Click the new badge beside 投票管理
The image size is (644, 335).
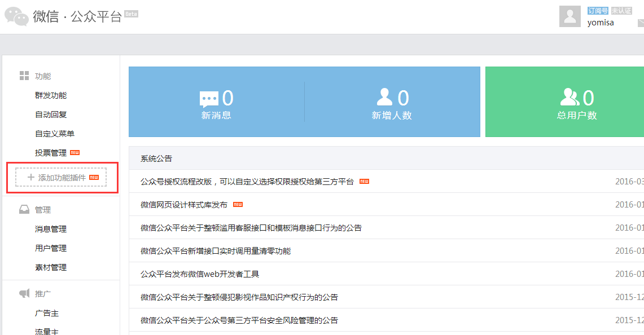pyautogui.click(x=75, y=152)
